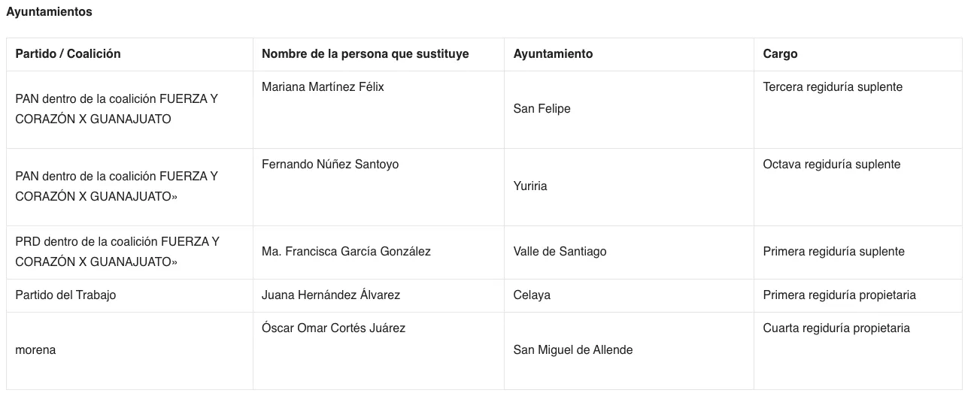
Task: Select the 'PRD dentro de la coalición' cell
Action: coord(117,252)
